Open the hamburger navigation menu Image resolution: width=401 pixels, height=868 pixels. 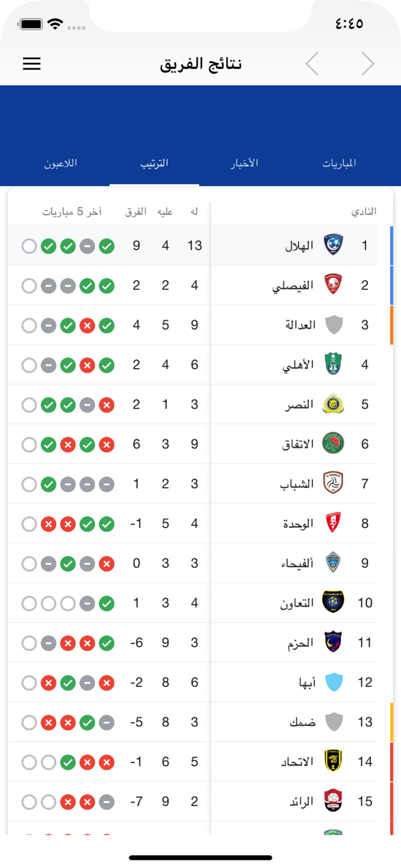(x=31, y=64)
